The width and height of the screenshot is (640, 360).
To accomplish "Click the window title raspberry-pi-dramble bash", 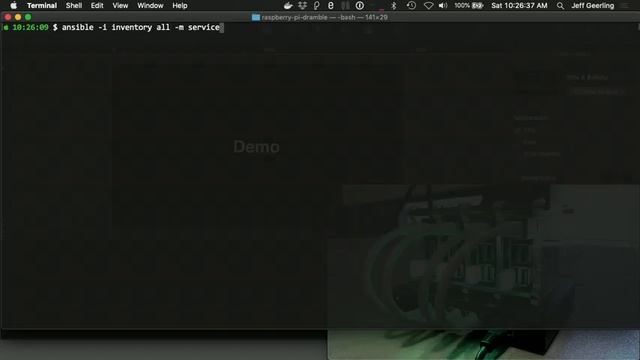I will click(324, 18).
